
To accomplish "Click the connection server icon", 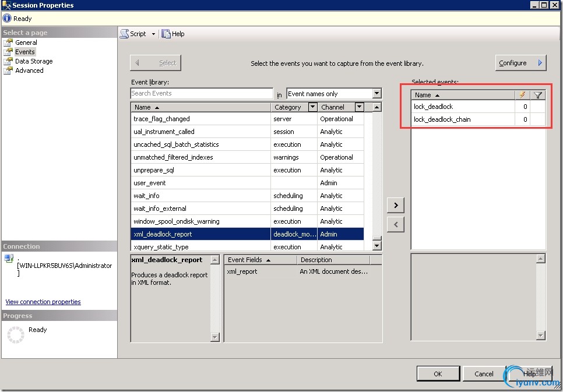I will [x=9, y=258].
